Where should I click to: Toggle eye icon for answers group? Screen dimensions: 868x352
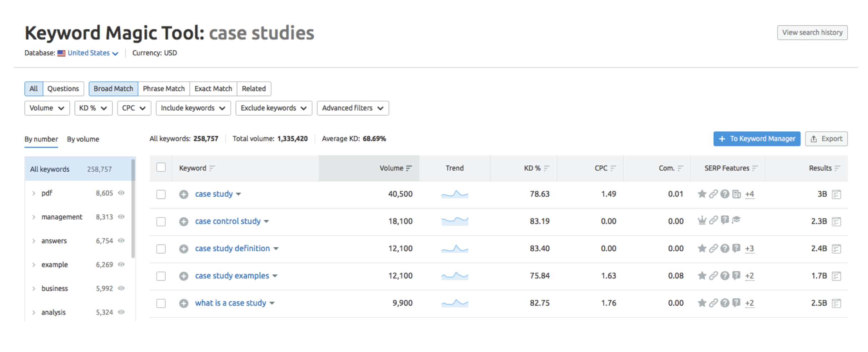coord(121,241)
